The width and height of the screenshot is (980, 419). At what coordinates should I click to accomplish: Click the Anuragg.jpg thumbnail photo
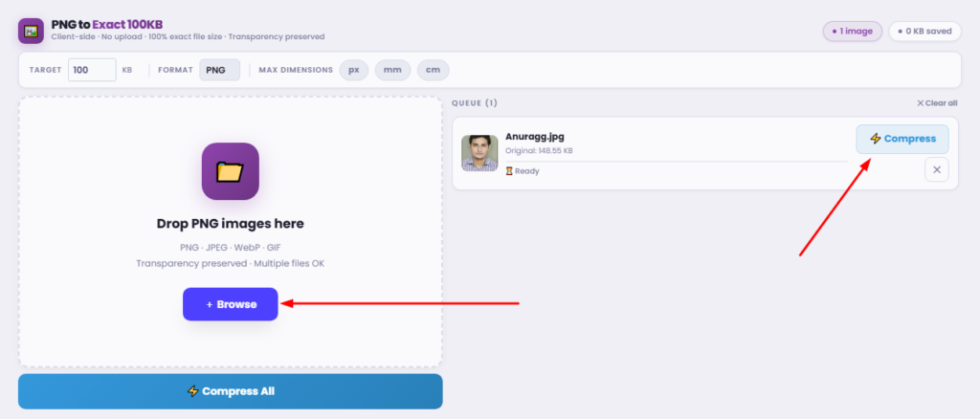pos(479,153)
